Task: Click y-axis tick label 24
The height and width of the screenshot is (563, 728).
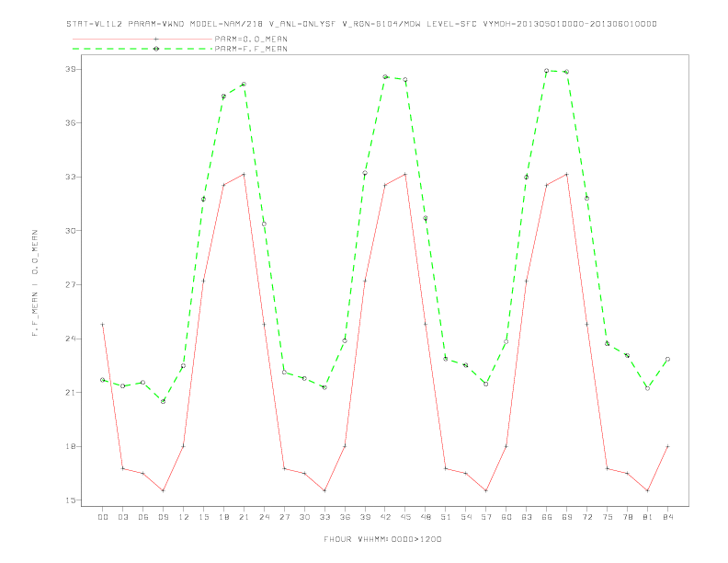Action: click(x=71, y=339)
